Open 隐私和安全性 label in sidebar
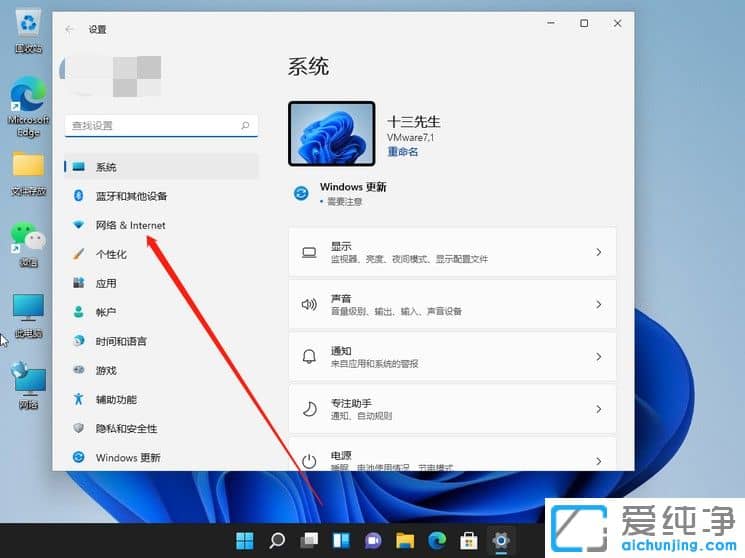 click(x=126, y=429)
